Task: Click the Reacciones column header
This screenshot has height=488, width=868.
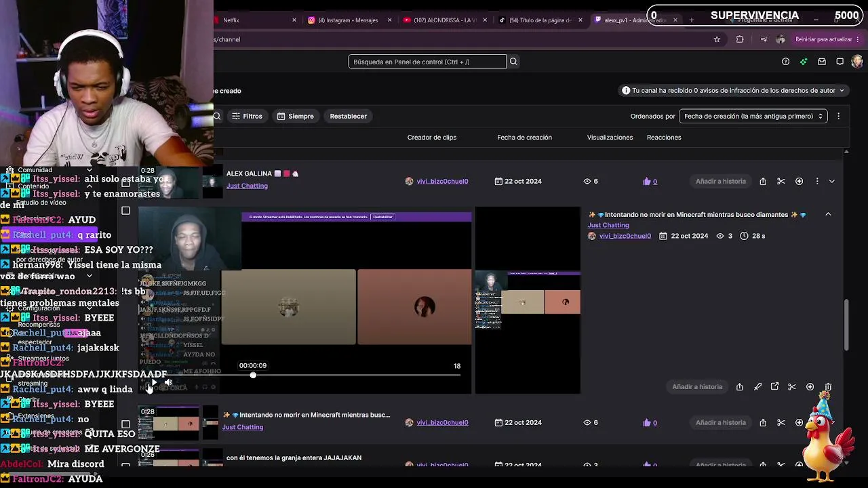Action: coord(664,138)
